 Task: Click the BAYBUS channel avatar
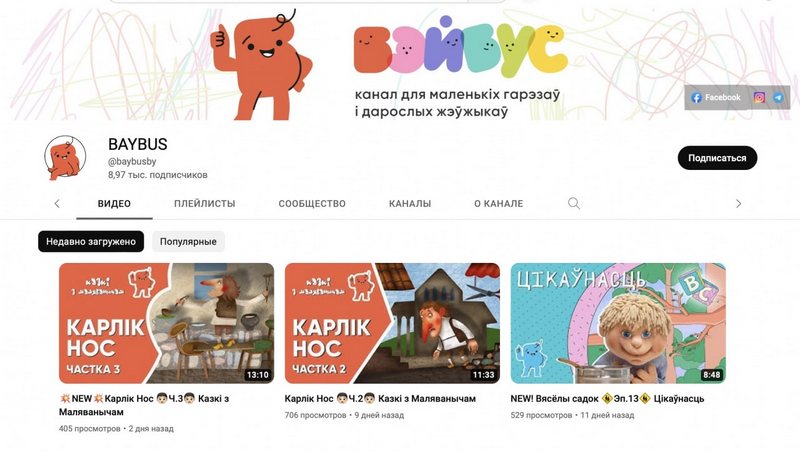pos(65,158)
